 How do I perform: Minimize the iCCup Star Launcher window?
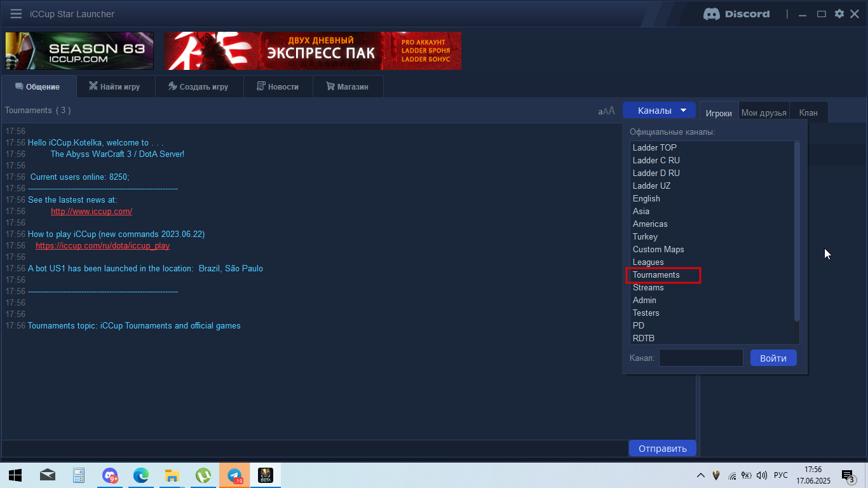(804, 14)
